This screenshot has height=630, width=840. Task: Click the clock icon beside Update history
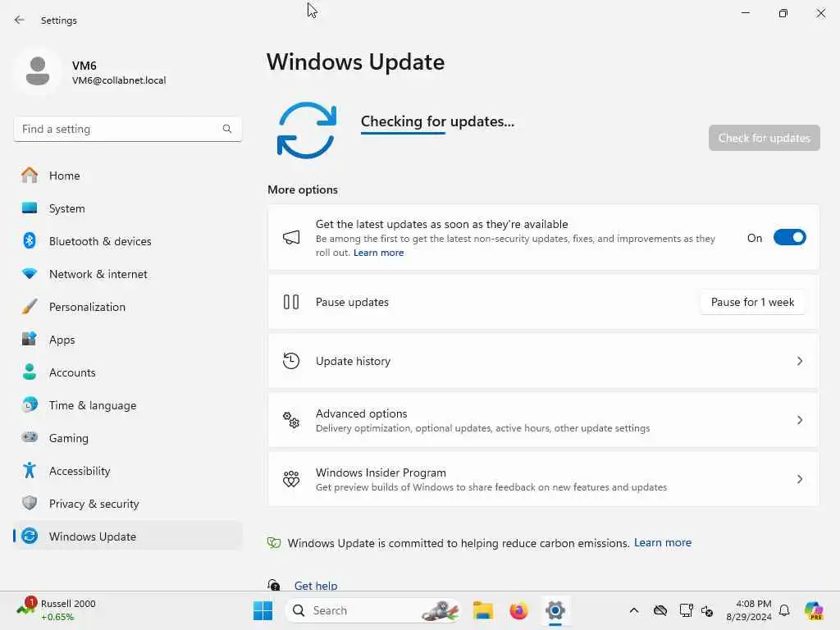[x=291, y=361]
